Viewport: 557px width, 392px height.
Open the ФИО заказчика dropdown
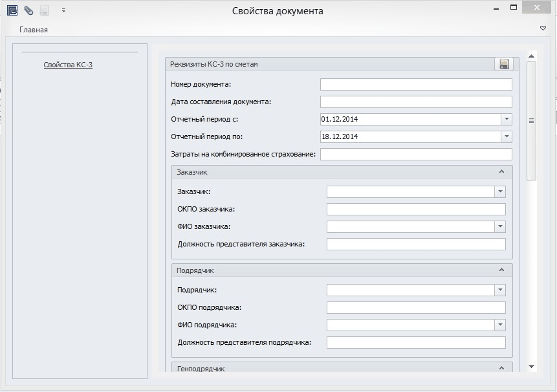[499, 227]
